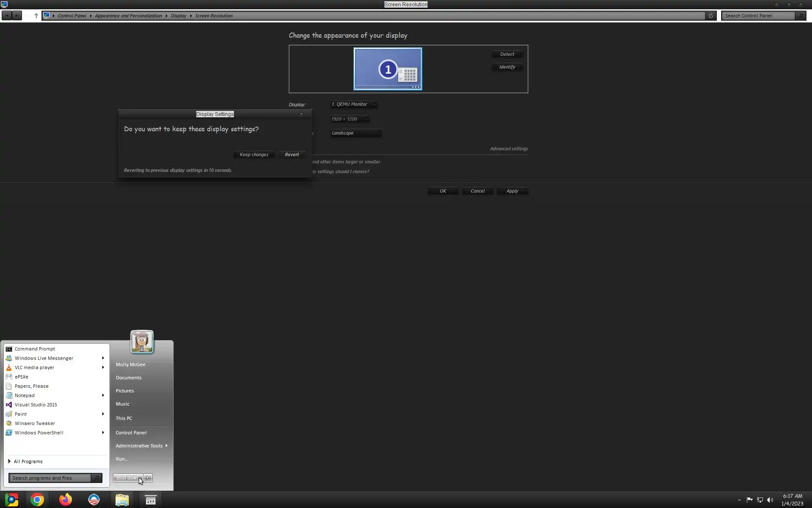Screen dimensions: 812x508
Task: Open the Landscape orientation dropdown
Action: coord(356,133)
